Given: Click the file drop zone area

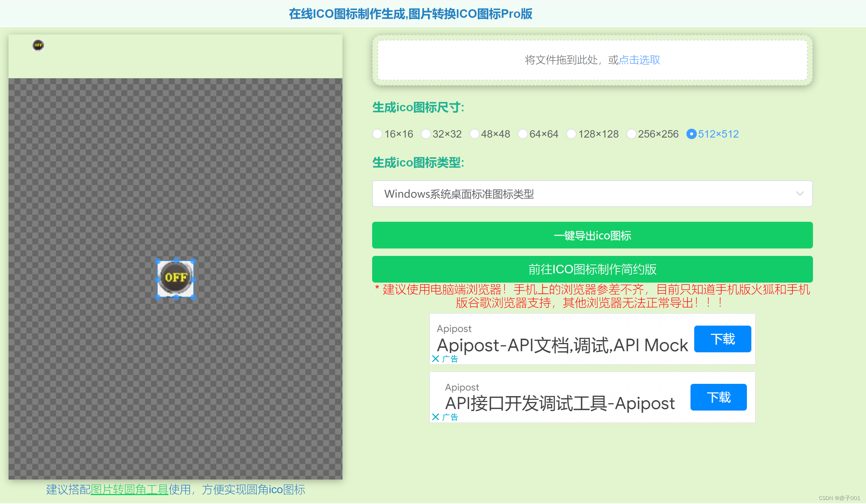Looking at the screenshot, I should tap(593, 60).
